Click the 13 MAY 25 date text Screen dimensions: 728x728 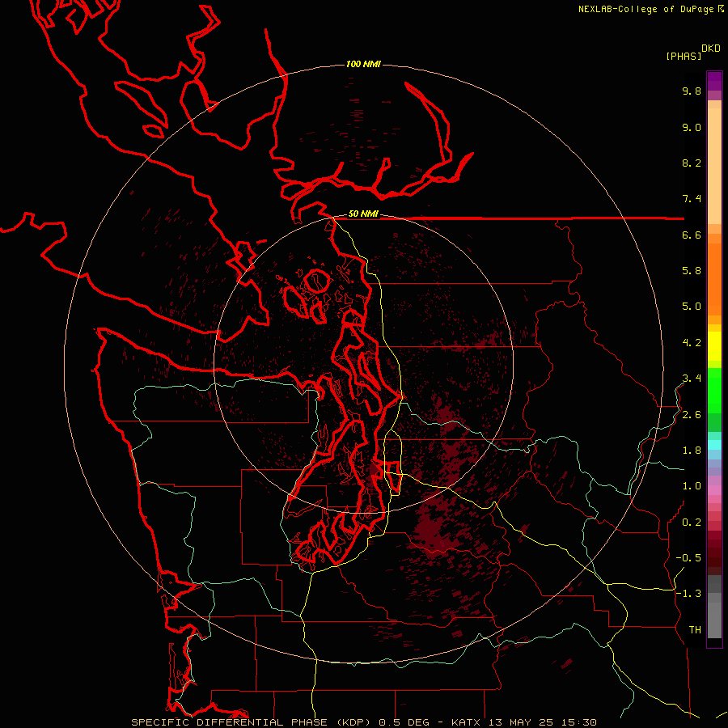click(x=523, y=722)
